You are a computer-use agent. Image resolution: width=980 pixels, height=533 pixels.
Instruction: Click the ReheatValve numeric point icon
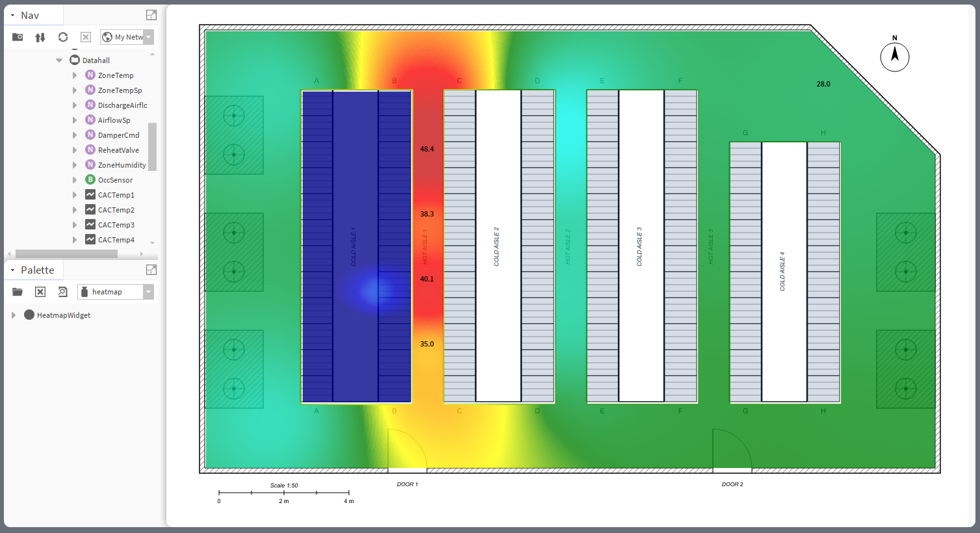point(90,149)
